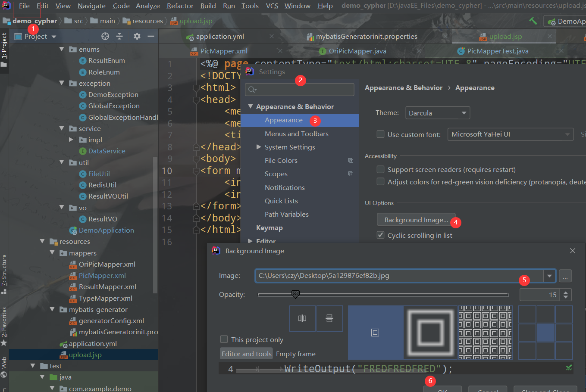The height and width of the screenshot is (392, 586).
Task: Click the horizontal mirror (flip vertically) icon
Action: 329,318
